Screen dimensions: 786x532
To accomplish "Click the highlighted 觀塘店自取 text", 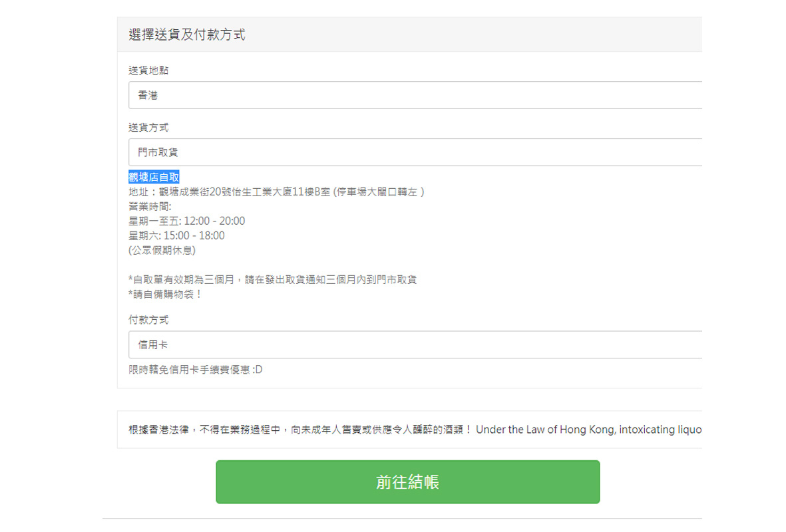I will click(154, 178).
